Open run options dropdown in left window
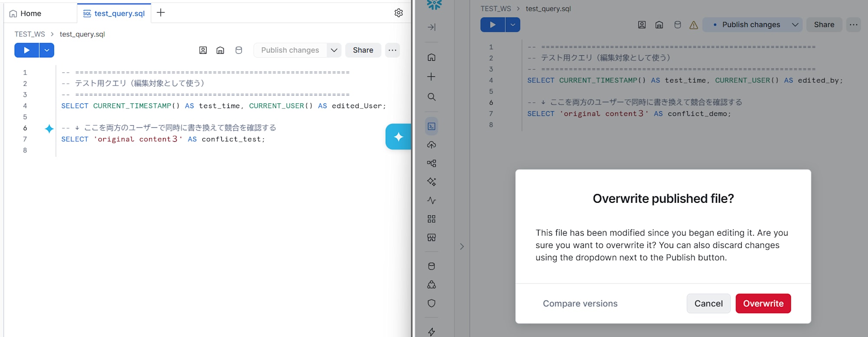 pos(47,50)
